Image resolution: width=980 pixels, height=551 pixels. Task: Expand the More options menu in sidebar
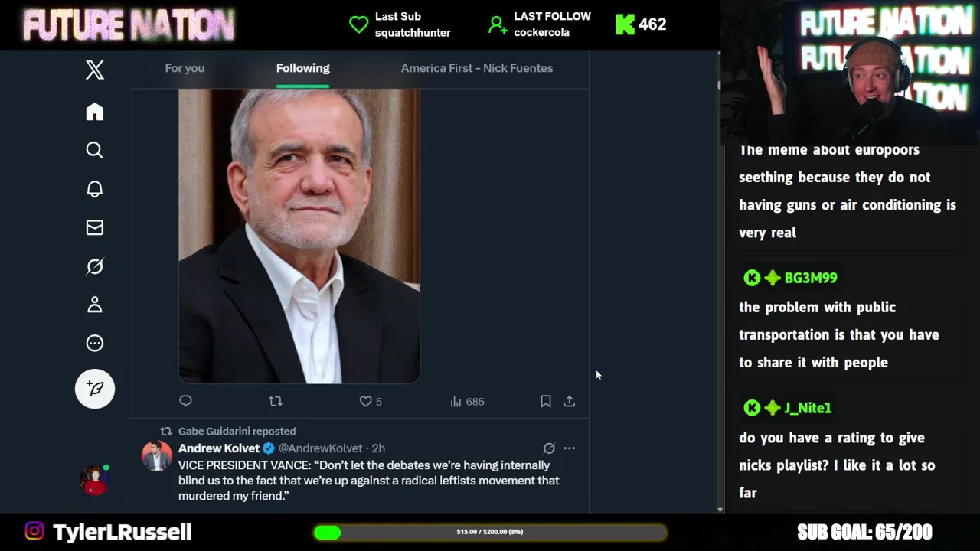[94, 344]
